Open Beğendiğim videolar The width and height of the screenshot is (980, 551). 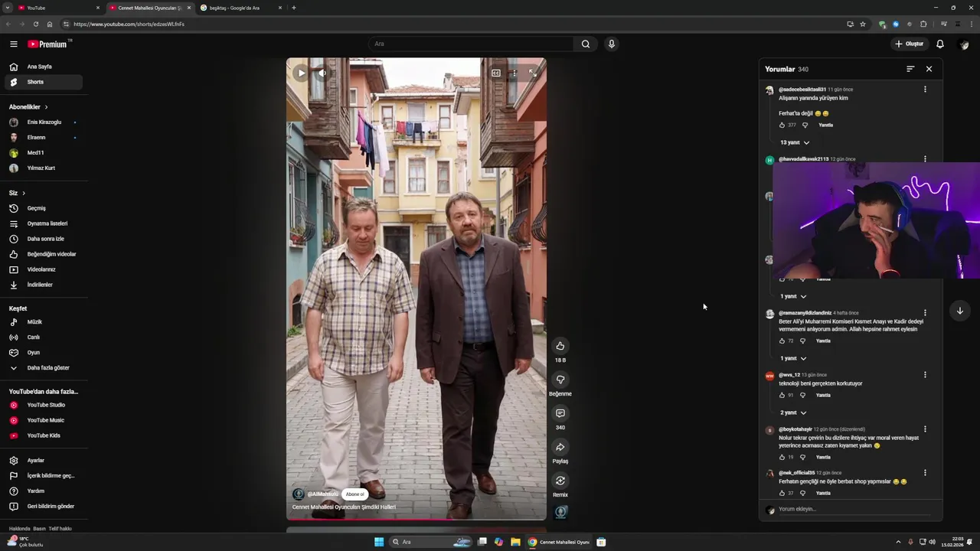click(x=43, y=254)
